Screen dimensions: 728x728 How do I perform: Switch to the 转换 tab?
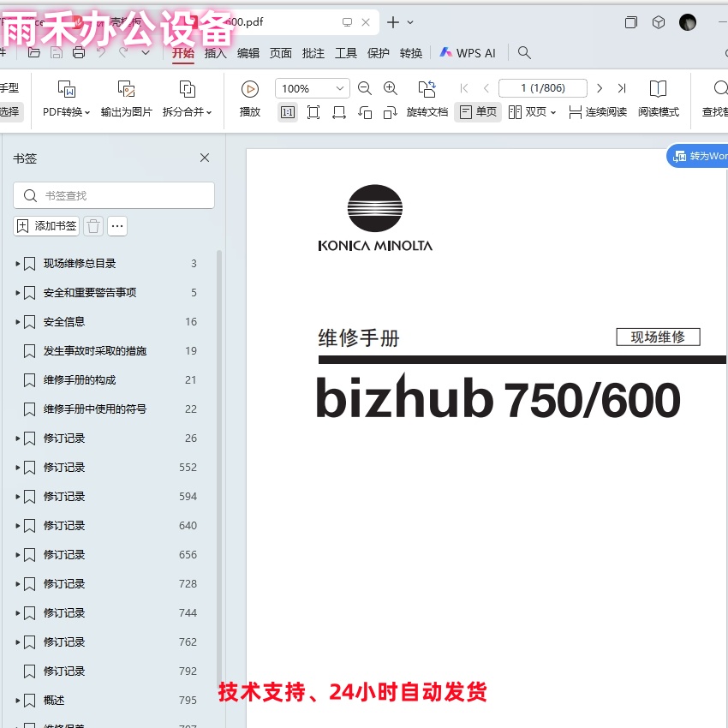tap(411, 53)
